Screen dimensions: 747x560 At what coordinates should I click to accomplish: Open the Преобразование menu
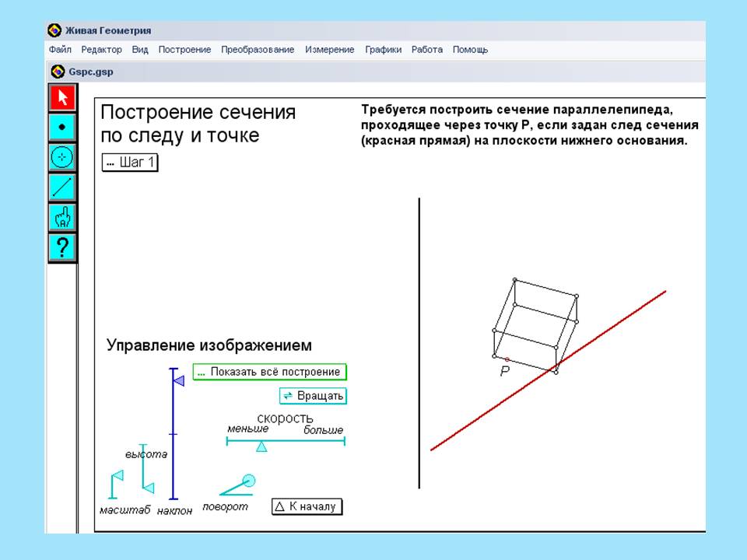click(258, 50)
